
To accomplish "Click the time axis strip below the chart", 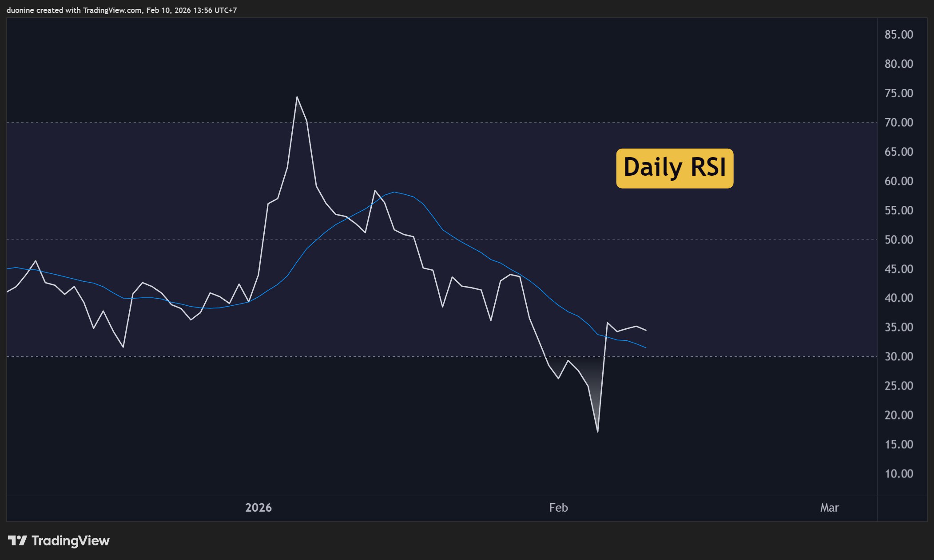I will 400,508.
